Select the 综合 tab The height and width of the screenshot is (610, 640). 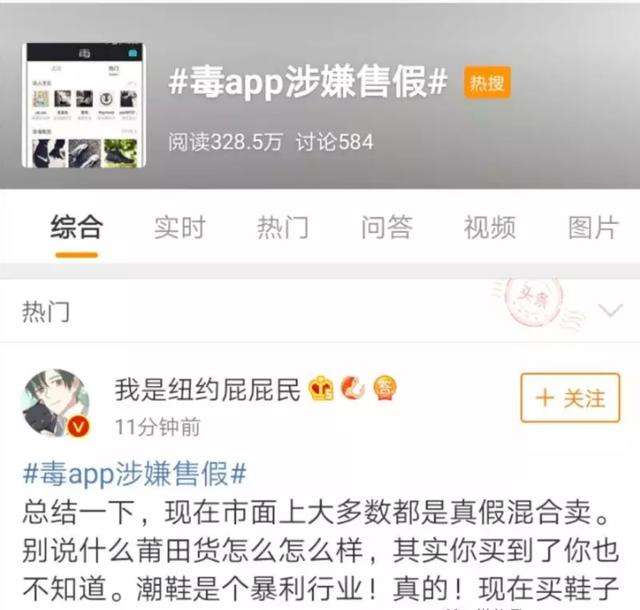[76, 227]
